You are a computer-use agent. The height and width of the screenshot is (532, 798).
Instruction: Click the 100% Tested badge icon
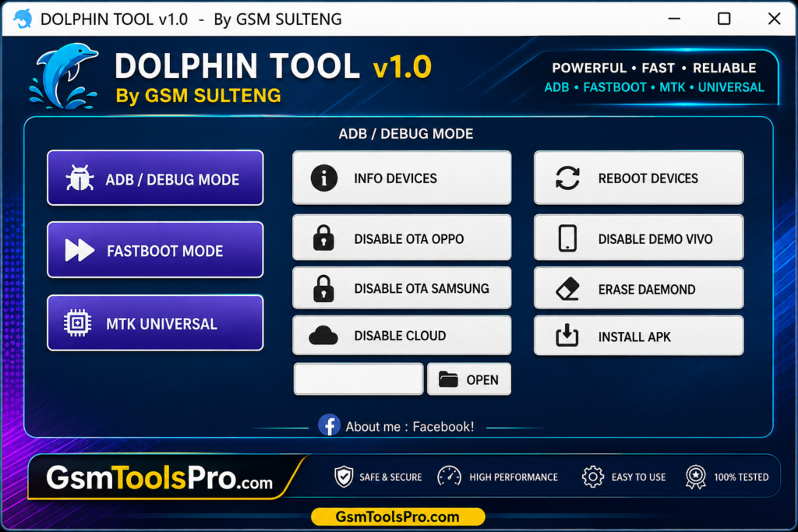coord(696,477)
